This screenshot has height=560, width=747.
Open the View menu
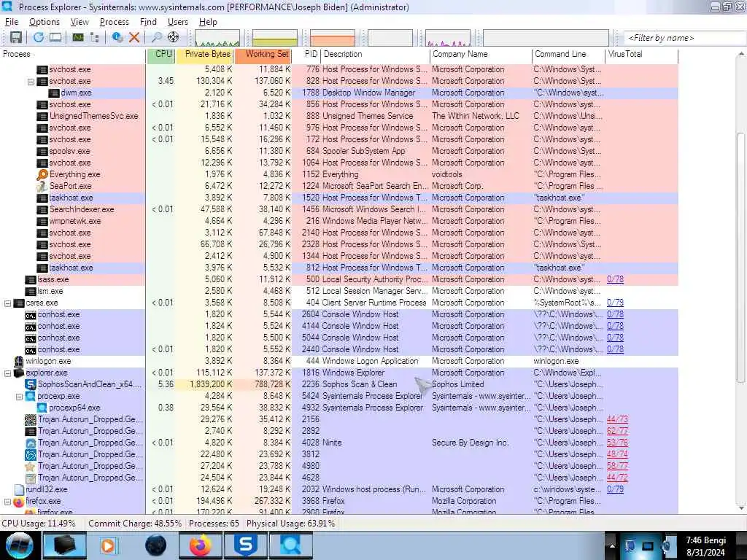click(x=80, y=22)
